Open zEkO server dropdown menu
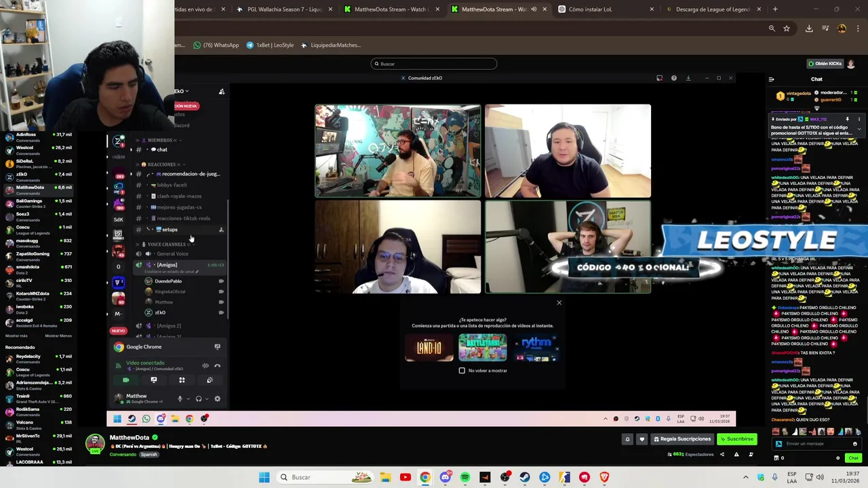This screenshot has height=488, width=868. (182, 91)
